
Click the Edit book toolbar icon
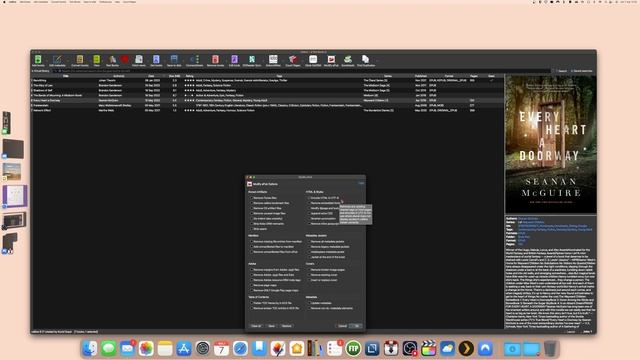coord(234,61)
